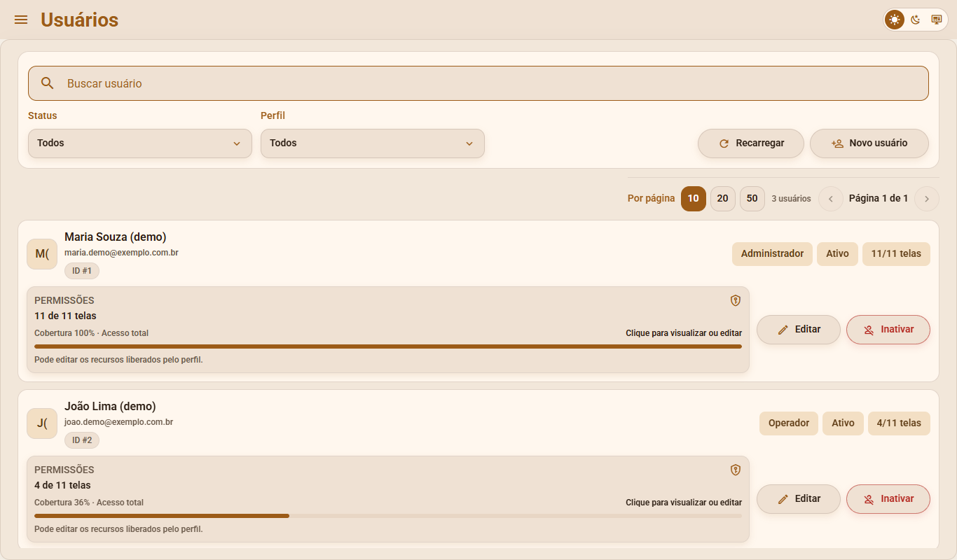
Task: Switch to dark theme moon icon
Action: (916, 20)
